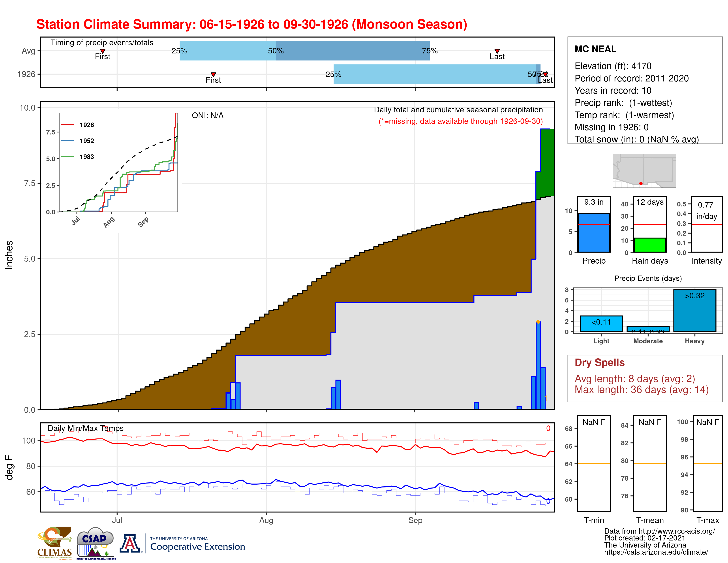This screenshot has width=728, height=563.
Task: Click Years in record: 10
Action: [x=613, y=90]
